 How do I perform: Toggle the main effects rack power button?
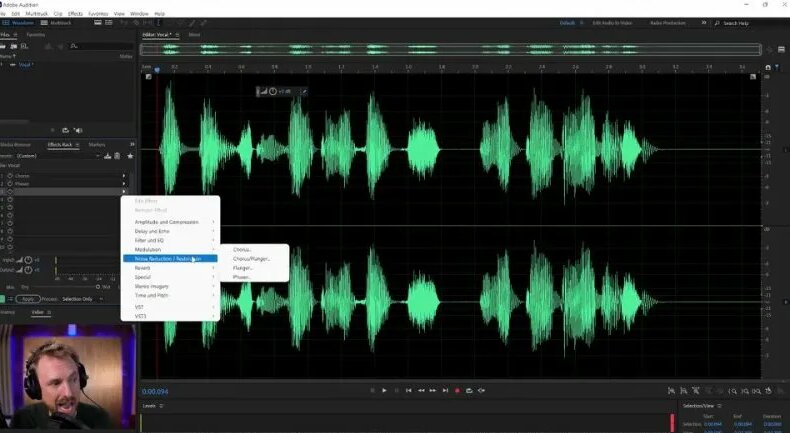point(2,299)
